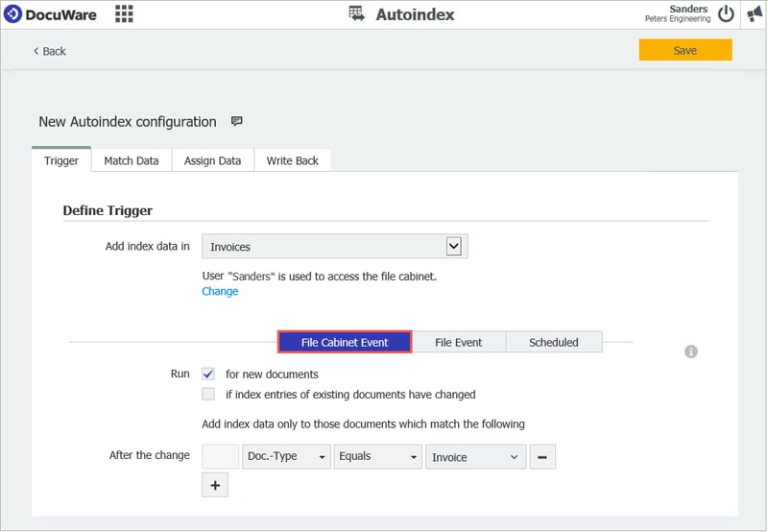The image size is (768, 532).
Task: Add a new condition with plus button
Action: point(215,485)
